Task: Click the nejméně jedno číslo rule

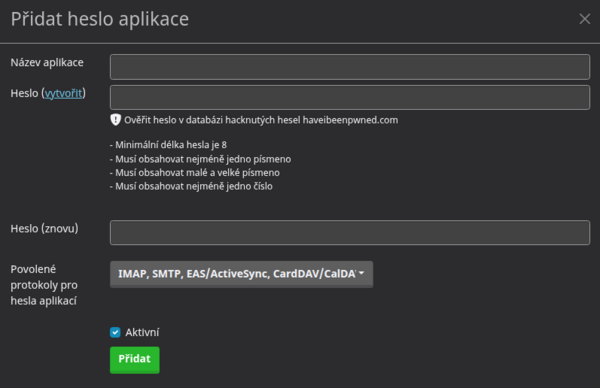Action: (191, 186)
